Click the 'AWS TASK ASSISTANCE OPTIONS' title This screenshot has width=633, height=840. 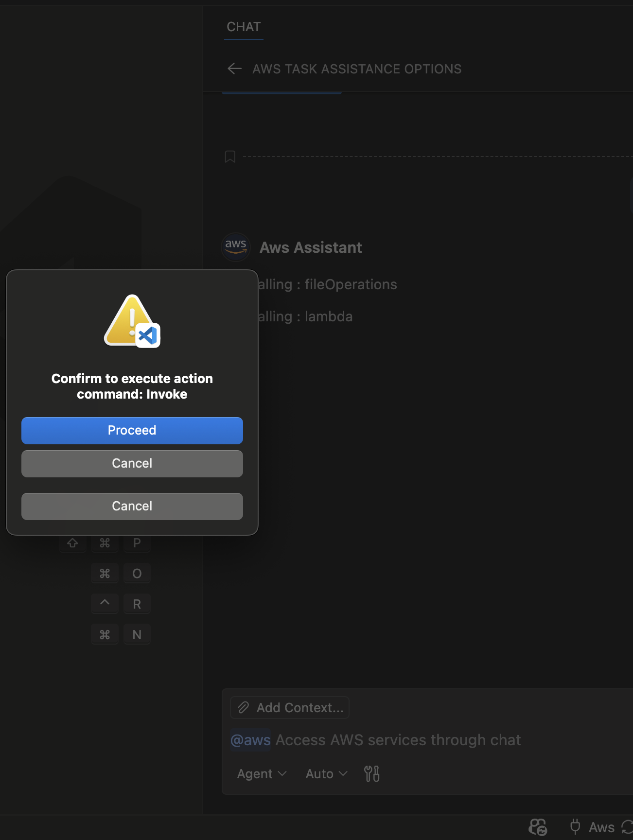click(x=357, y=69)
